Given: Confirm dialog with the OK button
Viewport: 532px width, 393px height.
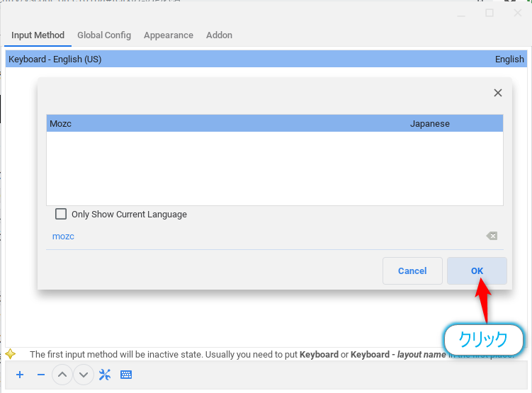Looking at the screenshot, I should coord(477,270).
